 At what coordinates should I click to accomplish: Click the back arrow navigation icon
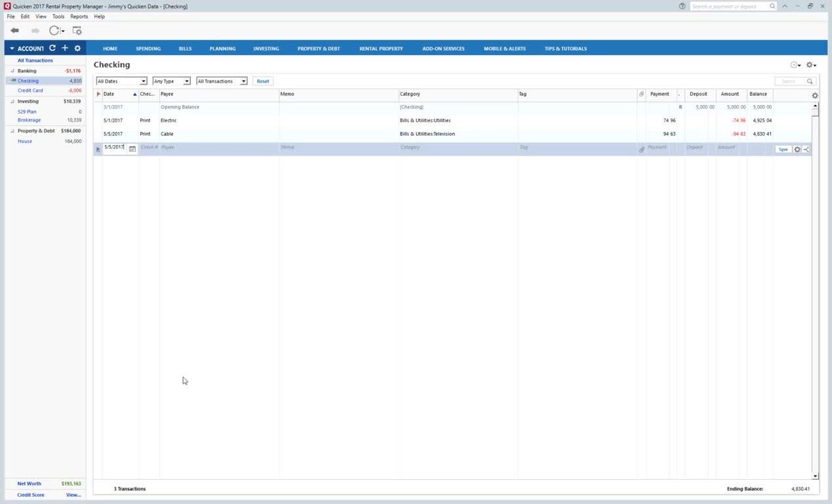click(x=14, y=31)
